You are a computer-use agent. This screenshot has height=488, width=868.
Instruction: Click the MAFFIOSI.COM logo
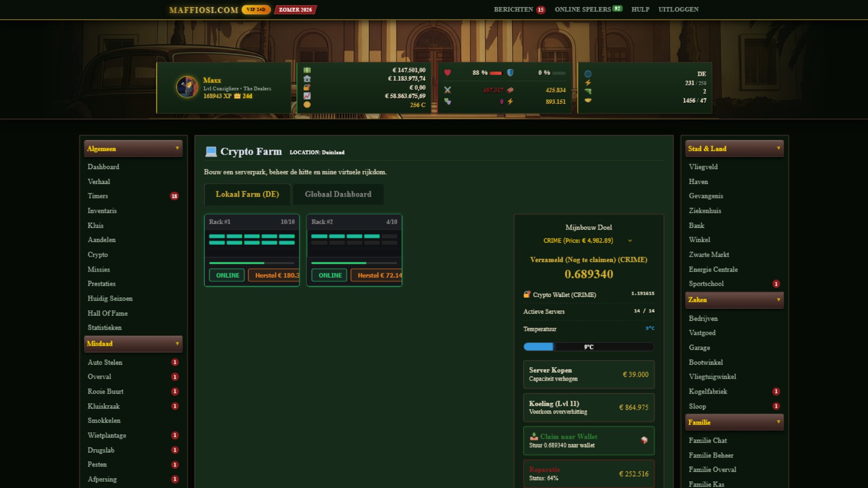[203, 9]
